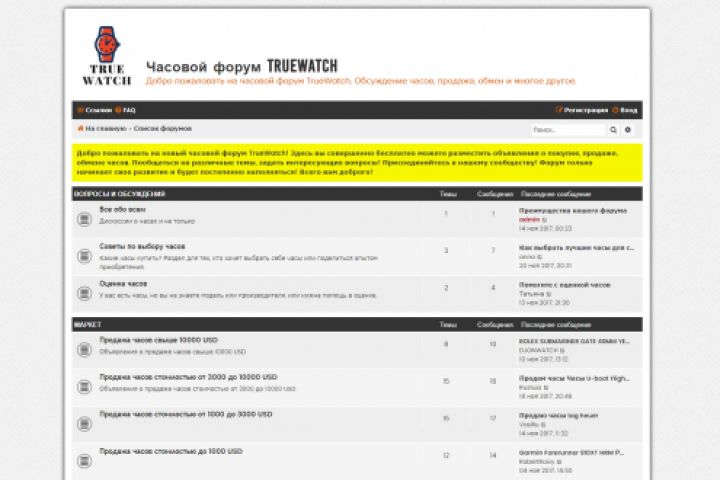The image size is (720, 480).
Task: Click the home icon in breadcrumbs
Action: point(80,128)
